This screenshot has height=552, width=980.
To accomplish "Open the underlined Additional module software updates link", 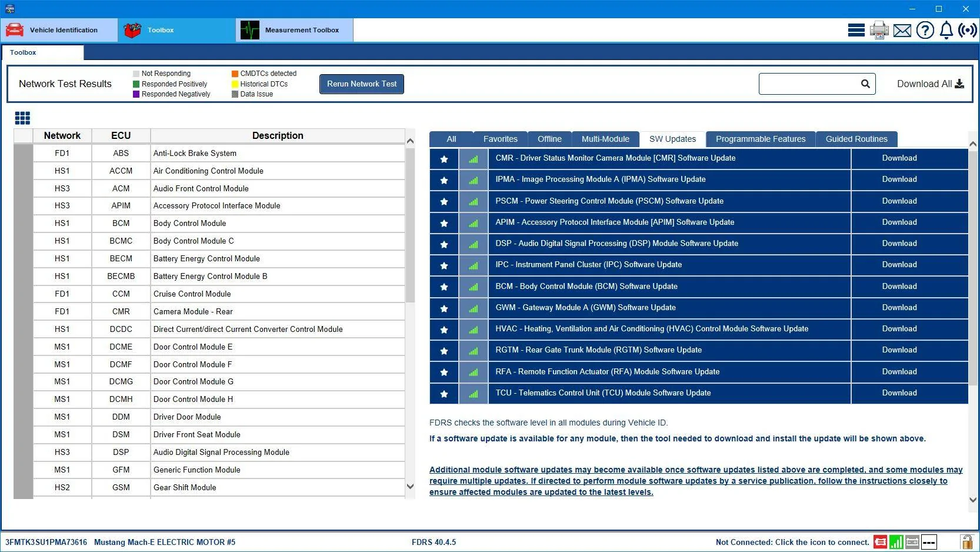I will 696,481.
